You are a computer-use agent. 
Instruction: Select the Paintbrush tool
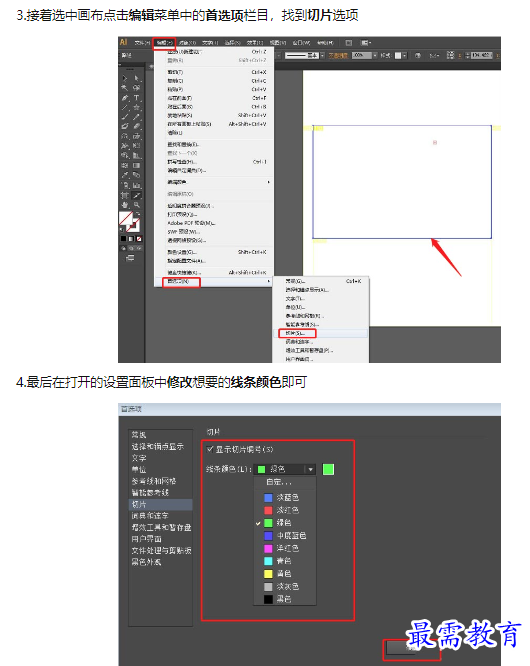coord(124,117)
